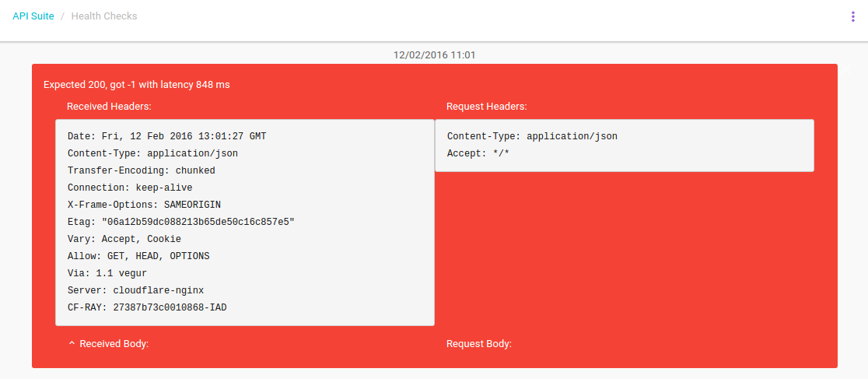The image size is (868, 379).
Task: Click the Via: 1.1 vegur line
Action: (x=107, y=273)
